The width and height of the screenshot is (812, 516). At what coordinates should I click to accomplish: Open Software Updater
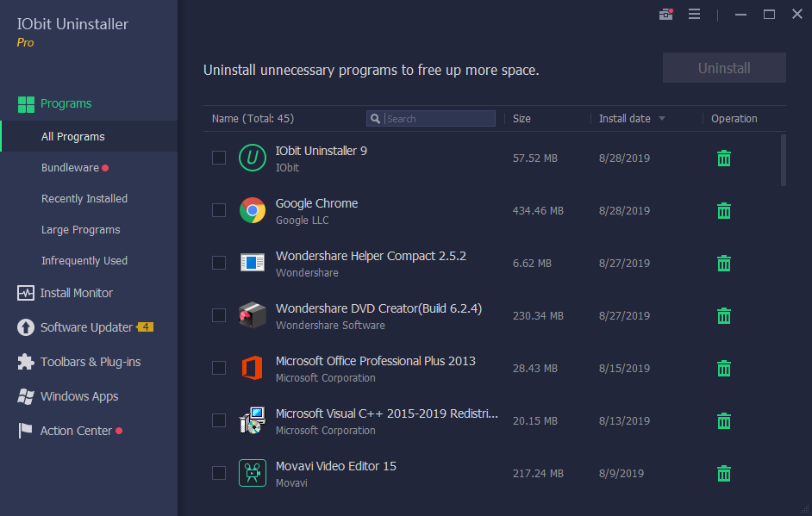[86, 327]
